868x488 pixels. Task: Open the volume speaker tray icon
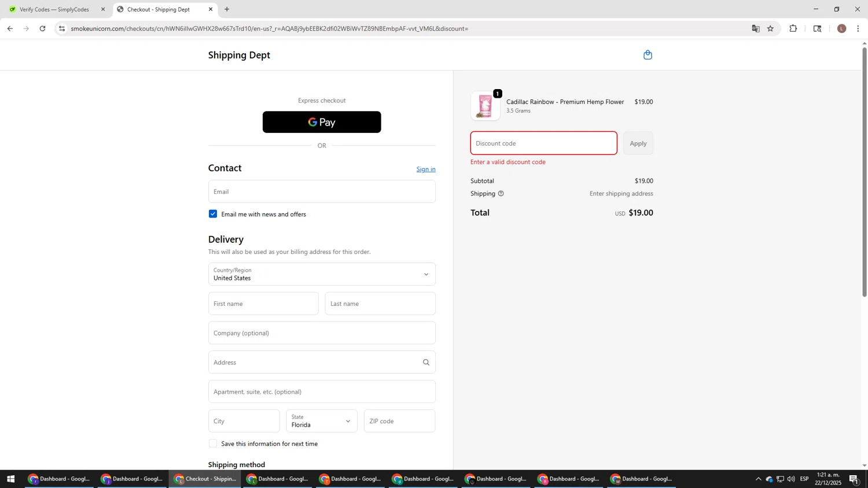click(x=791, y=479)
